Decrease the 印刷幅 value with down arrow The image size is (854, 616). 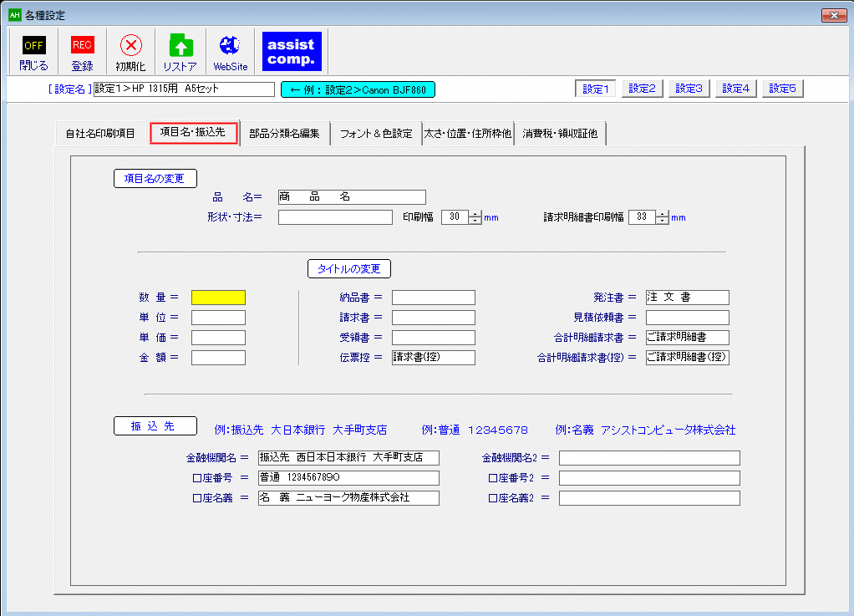[475, 221]
